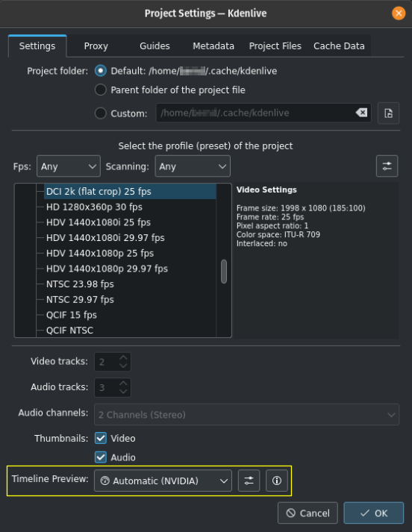The height and width of the screenshot is (532, 412).
Task: Click the Color space ITU-R 709 text
Action: pos(278,234)
